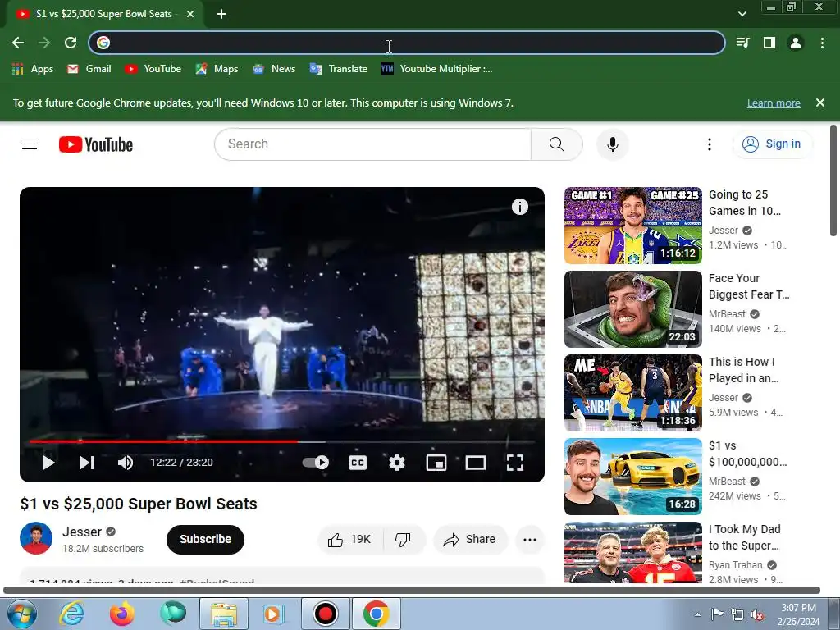Open the Gmail bookmark

(x=89, y=69)
